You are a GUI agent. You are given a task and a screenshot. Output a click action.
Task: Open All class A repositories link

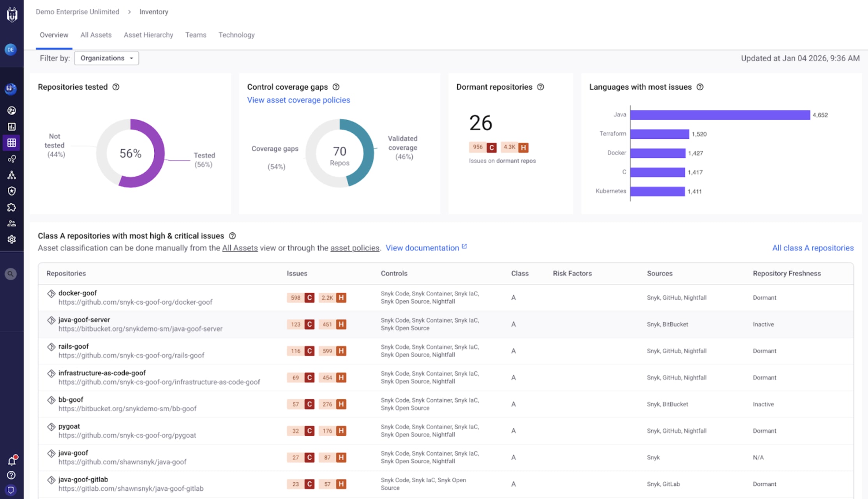coord(813,248)
